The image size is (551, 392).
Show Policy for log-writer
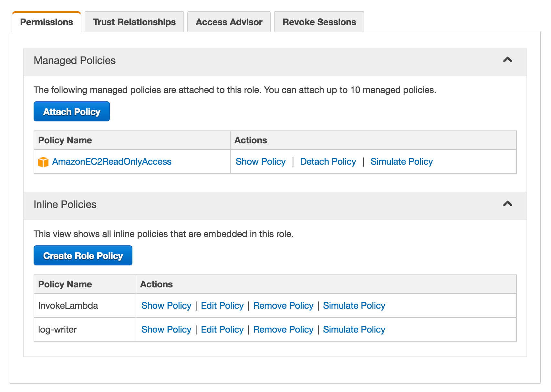(166, 330)
